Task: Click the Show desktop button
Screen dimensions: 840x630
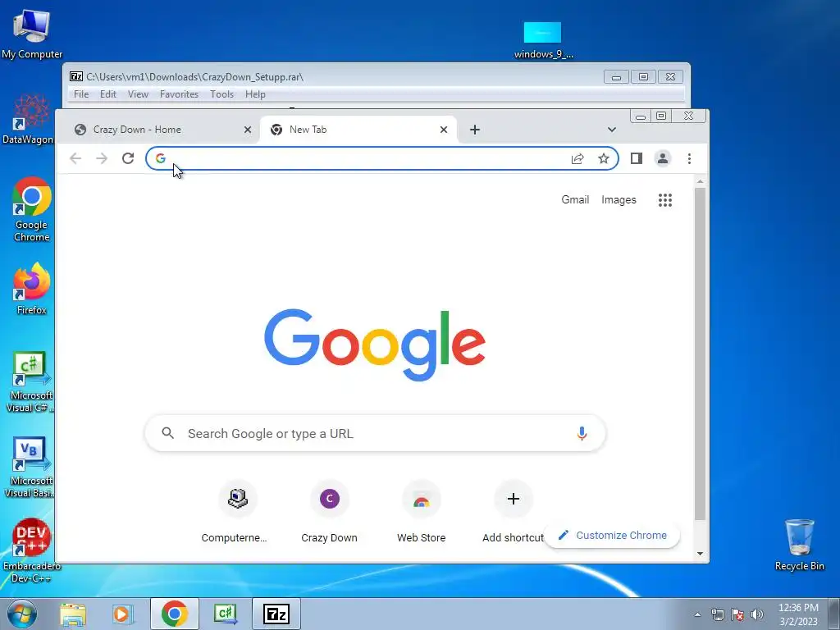Action: click(834, 614)
